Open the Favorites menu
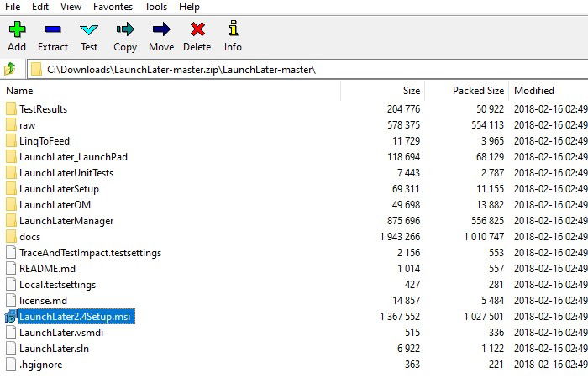 (113, 7)
